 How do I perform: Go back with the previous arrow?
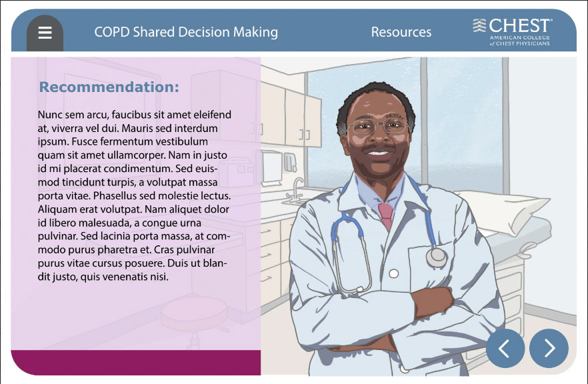505,349
